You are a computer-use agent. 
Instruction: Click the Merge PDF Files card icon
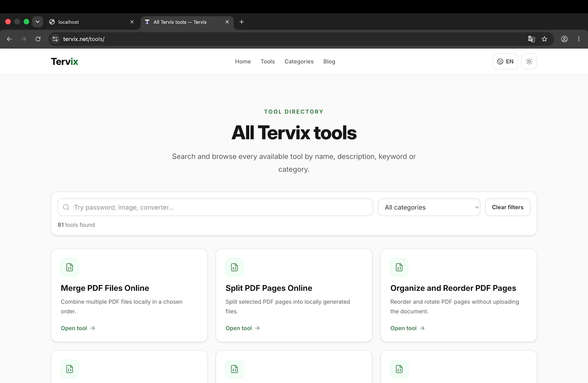point(69,267)
